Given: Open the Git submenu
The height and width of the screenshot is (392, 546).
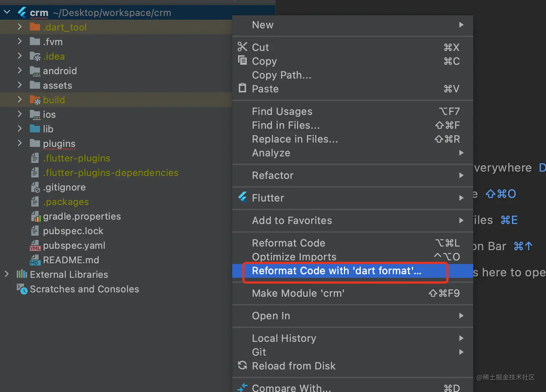Looking at the screenshot, I should [352, 352].
